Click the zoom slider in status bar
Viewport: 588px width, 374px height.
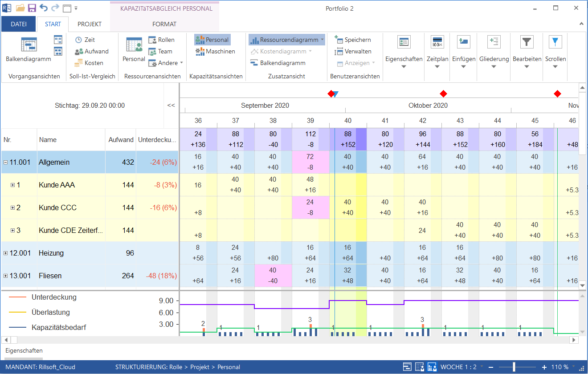click(x=514, y=367)
